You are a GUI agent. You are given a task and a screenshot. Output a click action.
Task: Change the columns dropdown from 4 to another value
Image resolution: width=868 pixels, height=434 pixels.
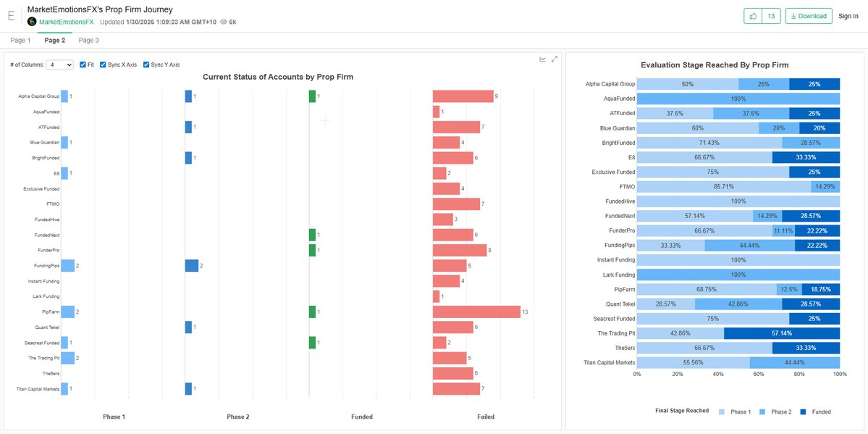click(x=59, y=64)
